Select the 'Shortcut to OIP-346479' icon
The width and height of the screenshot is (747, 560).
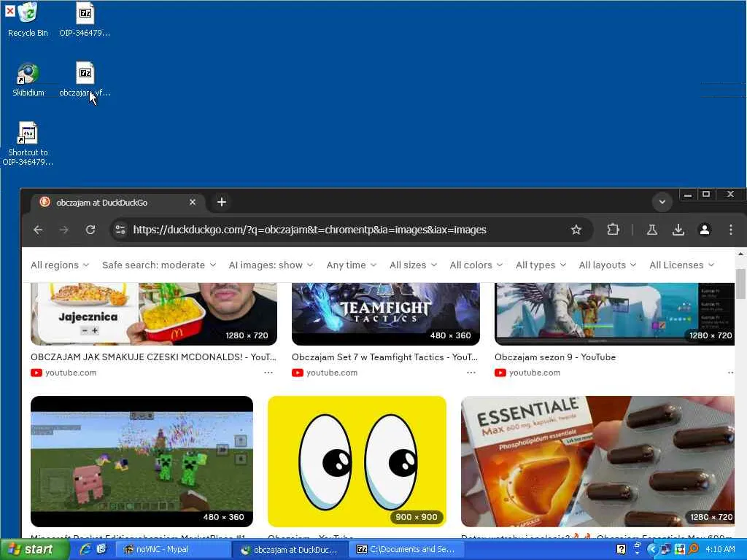pyautogui.click(x=28, y=143)
